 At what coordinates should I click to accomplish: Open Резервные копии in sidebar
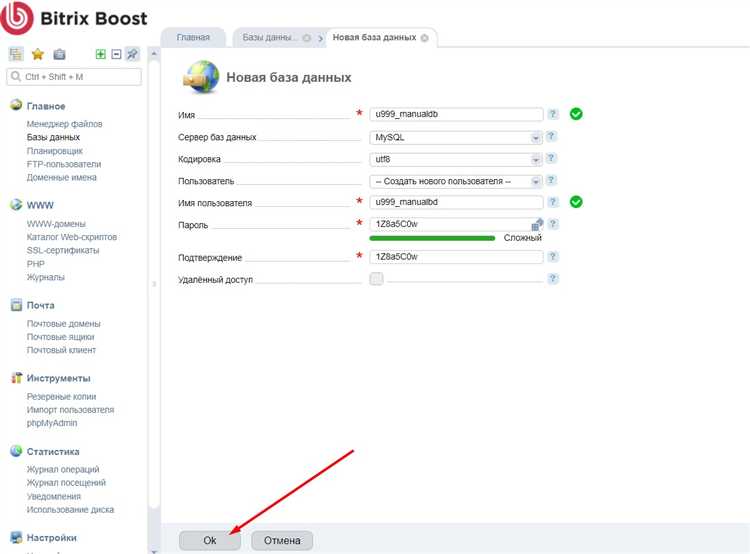[61, 397]
